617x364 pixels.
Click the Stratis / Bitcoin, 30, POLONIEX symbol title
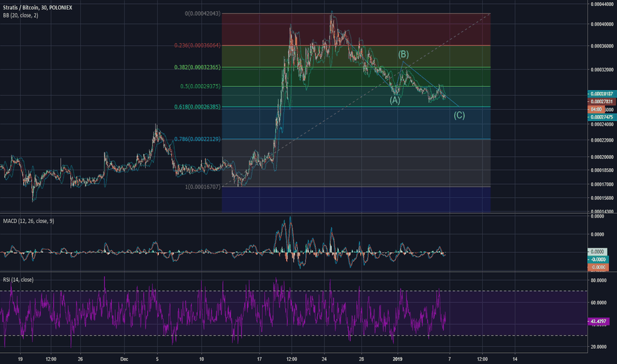pos(37,7)
